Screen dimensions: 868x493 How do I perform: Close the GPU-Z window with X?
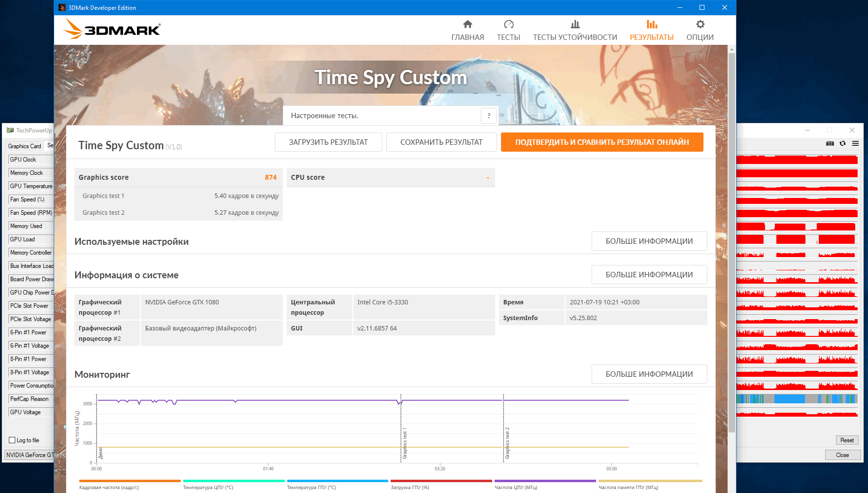(852, 130)
